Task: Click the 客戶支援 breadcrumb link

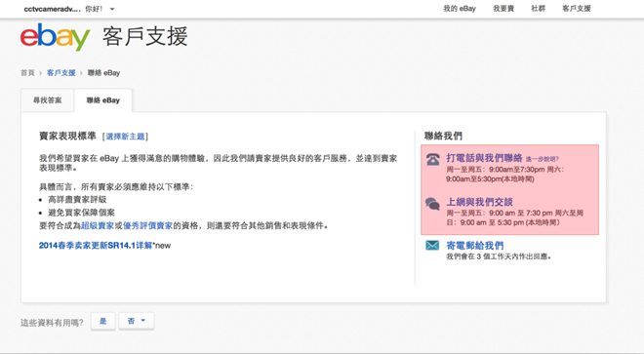Action: point(60,73)
